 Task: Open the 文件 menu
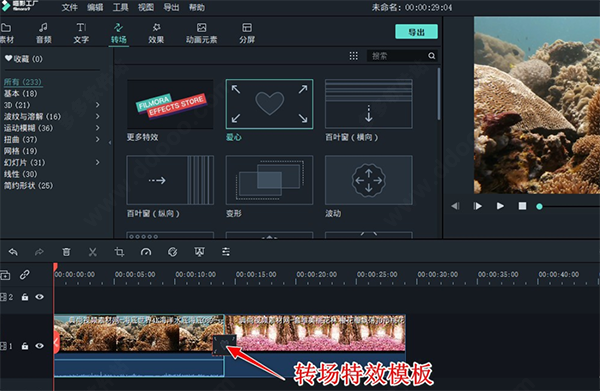(x=70, y=7)
